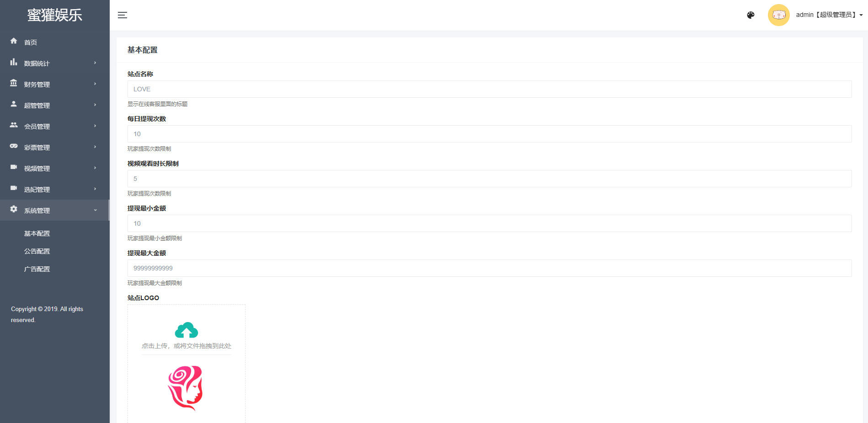Expand the 视频管理 submenu arrow
This screenshot has height=423, width=868.
pos(95,168)
